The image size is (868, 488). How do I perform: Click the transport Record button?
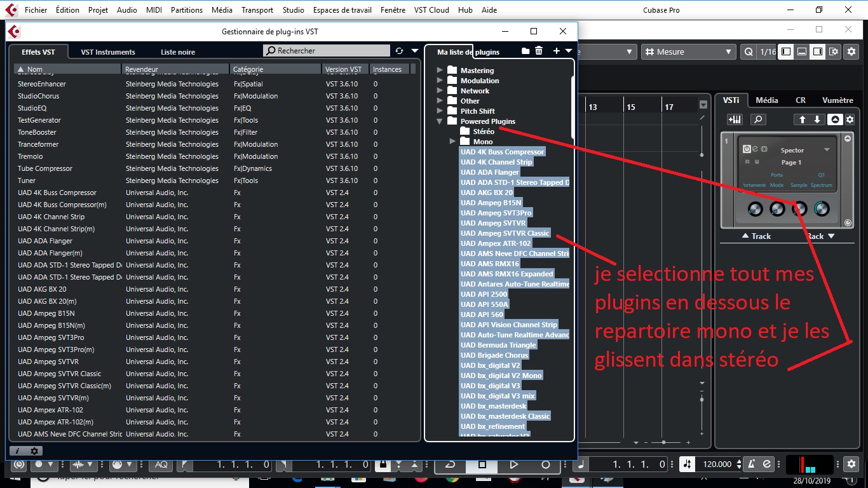click(x=545, y=464)
